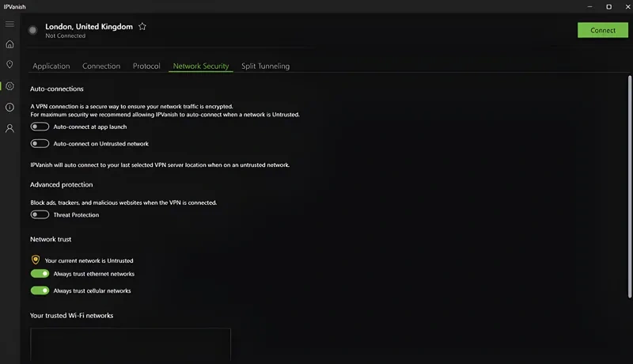Image resolution: width=633 pixels, height=364 pixels.
Task: Disable Always trust ethernet networks
Action: coord(40,274)
